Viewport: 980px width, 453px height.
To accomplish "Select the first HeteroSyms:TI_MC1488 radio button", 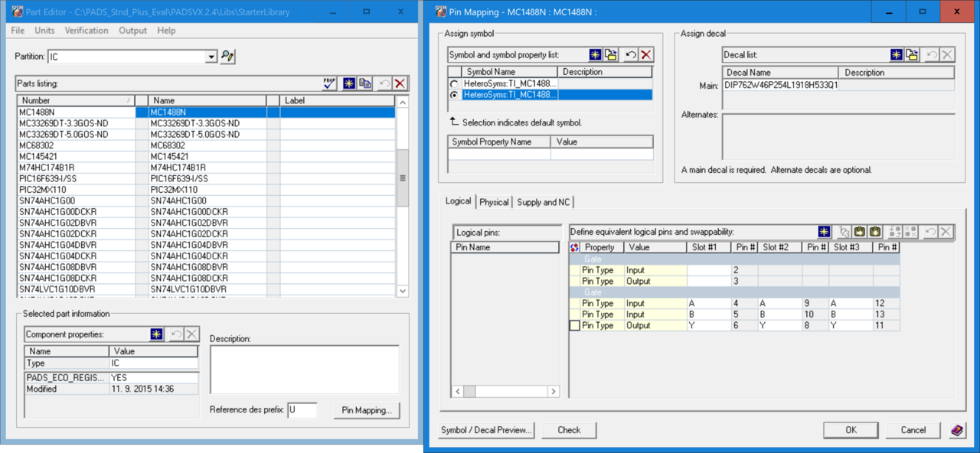I will coord(455,83).
